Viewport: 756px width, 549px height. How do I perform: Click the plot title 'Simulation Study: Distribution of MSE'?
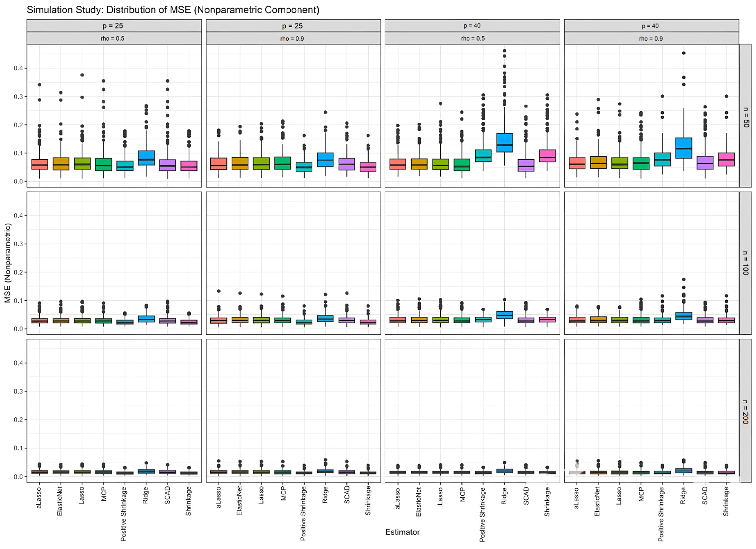pos(173,10)
